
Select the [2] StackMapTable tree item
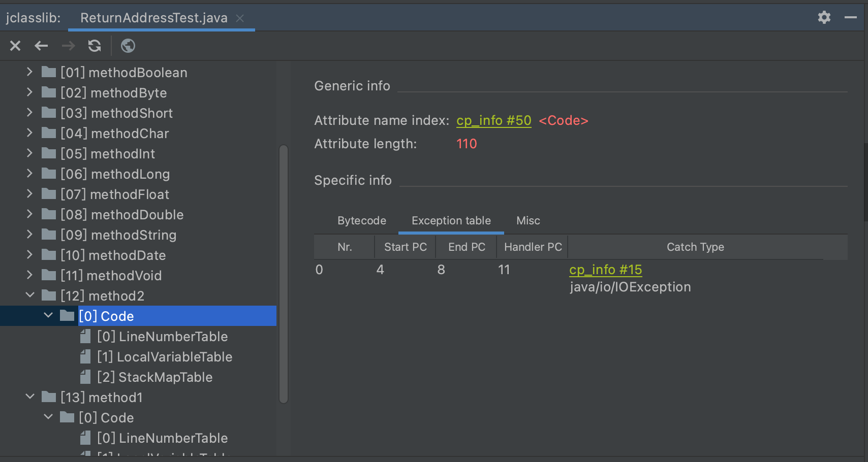point(154,377)
